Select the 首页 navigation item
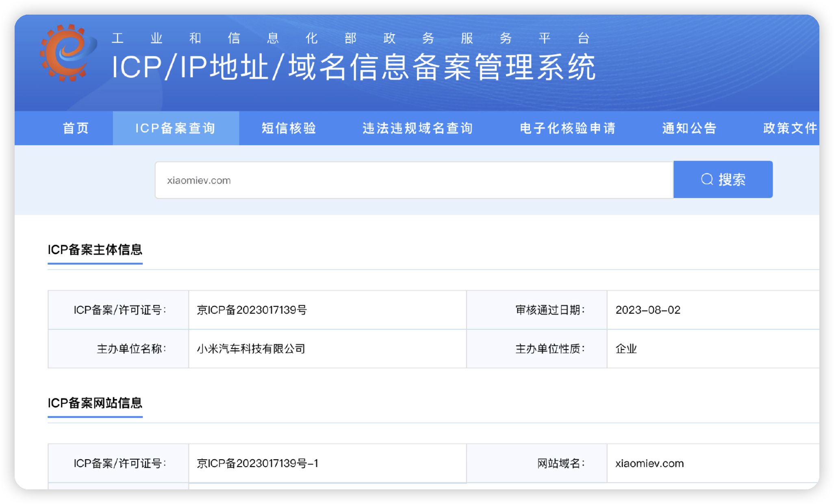The image size is (834, 504). point(76,128)
